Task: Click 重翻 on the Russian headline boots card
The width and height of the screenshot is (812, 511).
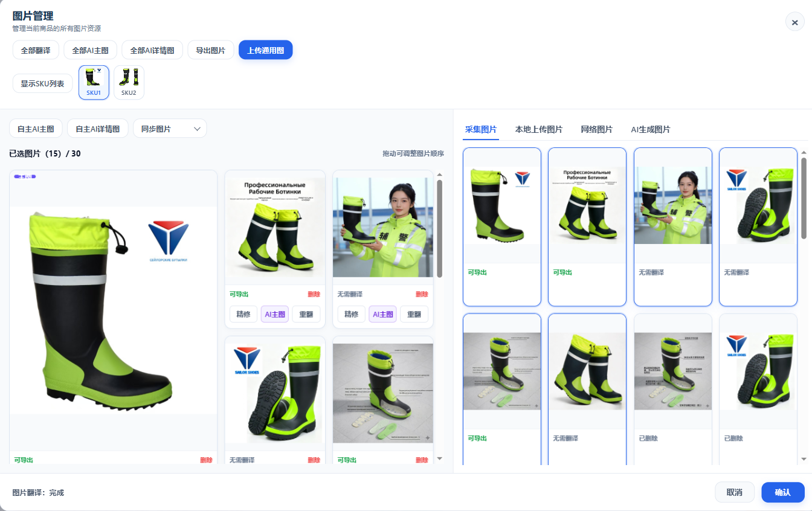Action: [x=306, y=314]
